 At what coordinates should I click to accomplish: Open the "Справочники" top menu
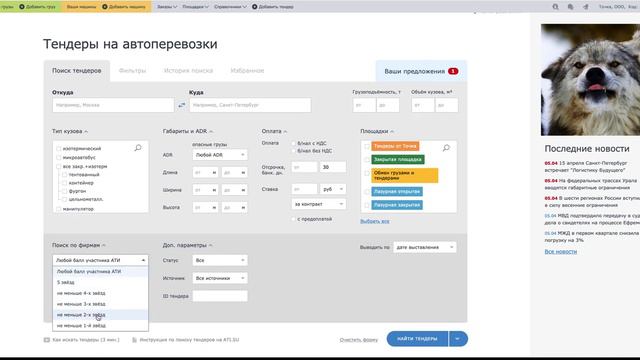(230, 7)
